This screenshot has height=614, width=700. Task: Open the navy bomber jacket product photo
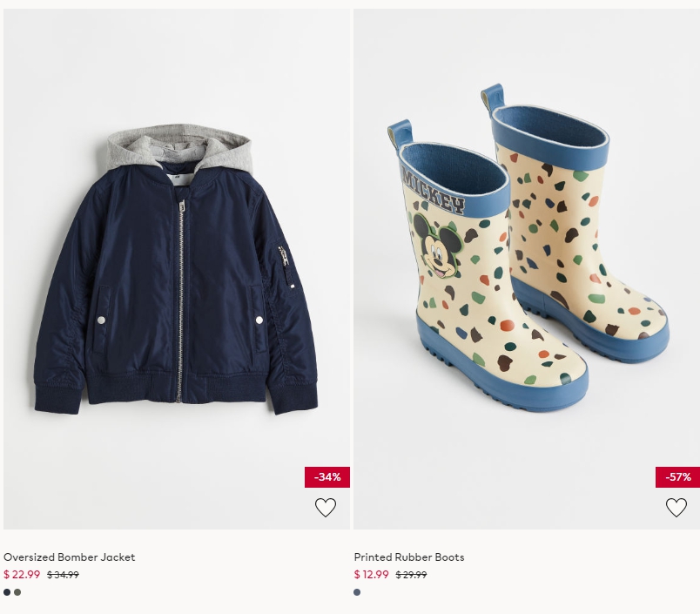[x=177, y=269]
